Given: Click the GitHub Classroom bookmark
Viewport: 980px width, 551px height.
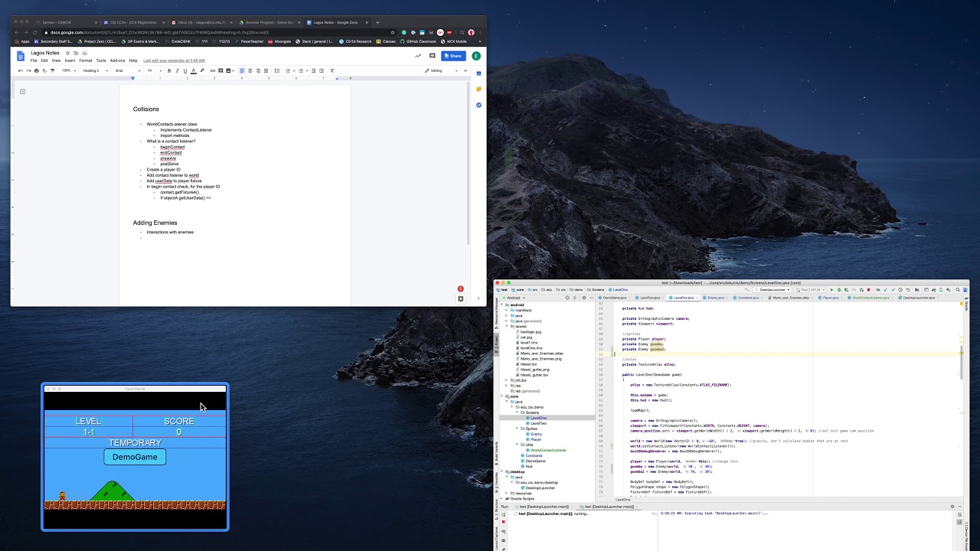Looking at the screenshot, I should pos(418,41).
